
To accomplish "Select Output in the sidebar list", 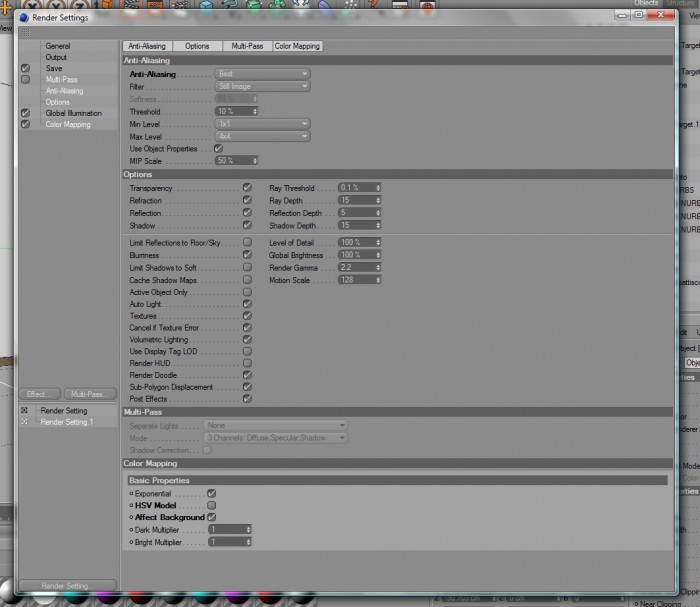I will click(56, 57).
